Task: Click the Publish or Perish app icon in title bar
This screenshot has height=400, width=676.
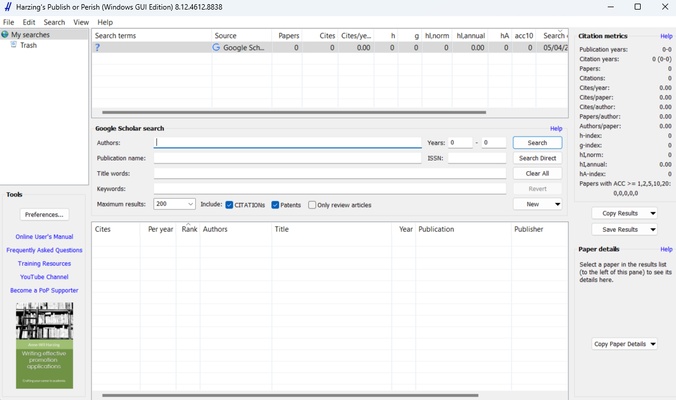Action: 8,6
